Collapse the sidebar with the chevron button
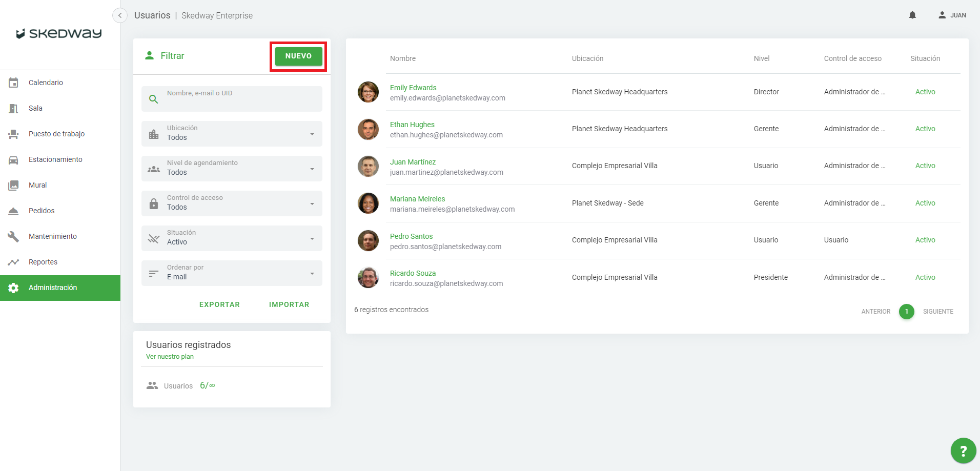The height and width of the screenshot is (471, 980). (x=120, y=15)
